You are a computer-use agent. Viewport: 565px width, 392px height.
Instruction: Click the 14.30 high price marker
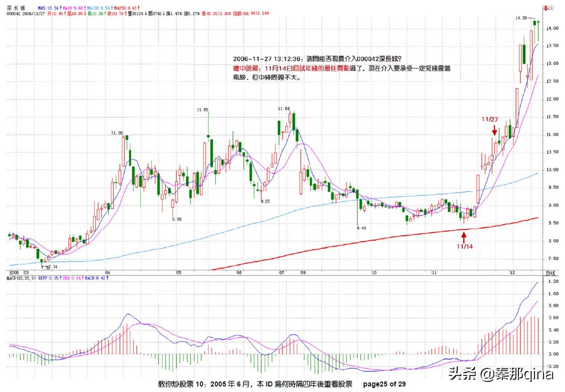[x=521, y=18]
